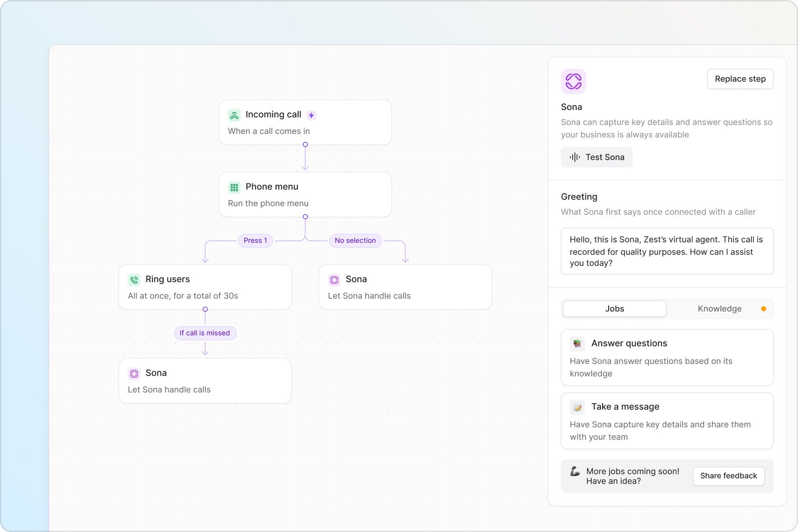
Task: Click the flexed arm icon by More jobs
Action: click(575, 471)
